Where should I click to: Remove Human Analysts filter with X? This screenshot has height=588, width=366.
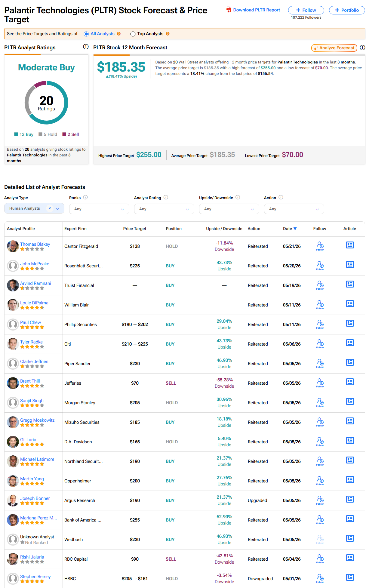coord(50,208)
